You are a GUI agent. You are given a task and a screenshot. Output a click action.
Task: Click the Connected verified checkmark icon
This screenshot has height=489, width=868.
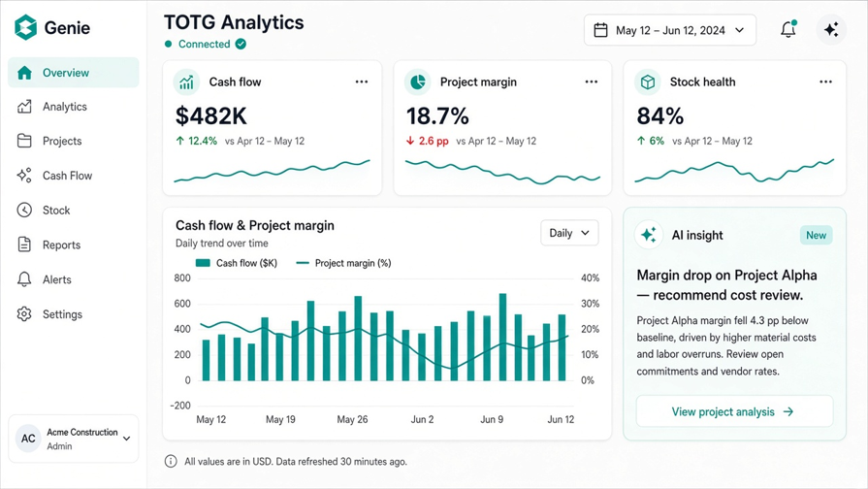click(x=241, y=44)
